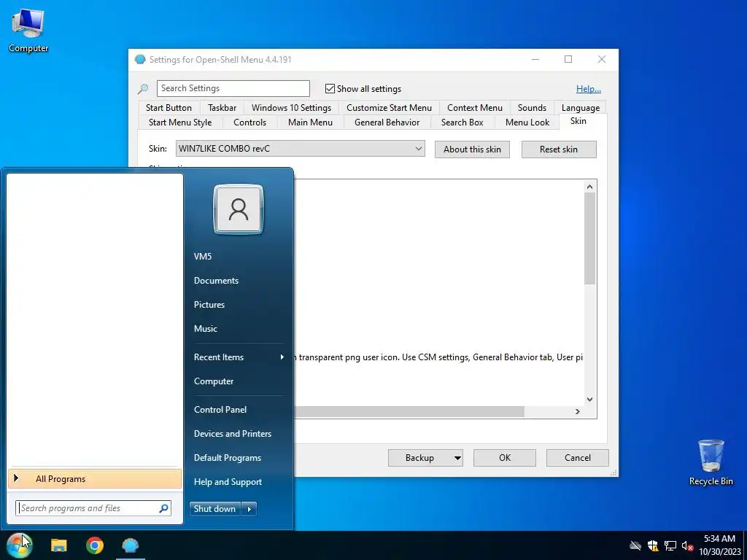Click the Open-Shell icon in the title bar
This screenshot has width=747, height=560.
(140, 60)
